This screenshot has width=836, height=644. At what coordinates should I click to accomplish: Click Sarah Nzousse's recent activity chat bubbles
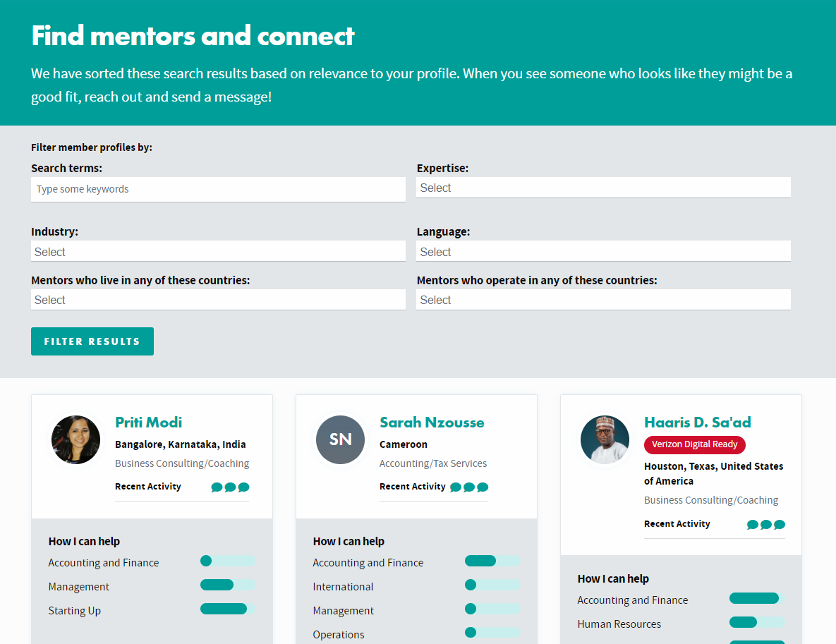click(x=469, y=487)
